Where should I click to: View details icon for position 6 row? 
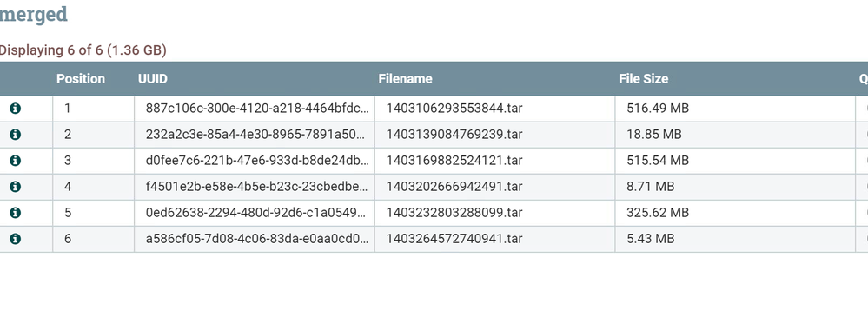tap(16, 239)
